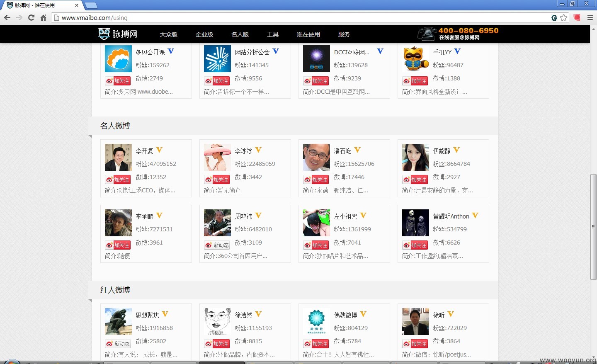The image size is (597, 364).
Task: Open the 企业版 menu item
Action: tap(204, 34)
